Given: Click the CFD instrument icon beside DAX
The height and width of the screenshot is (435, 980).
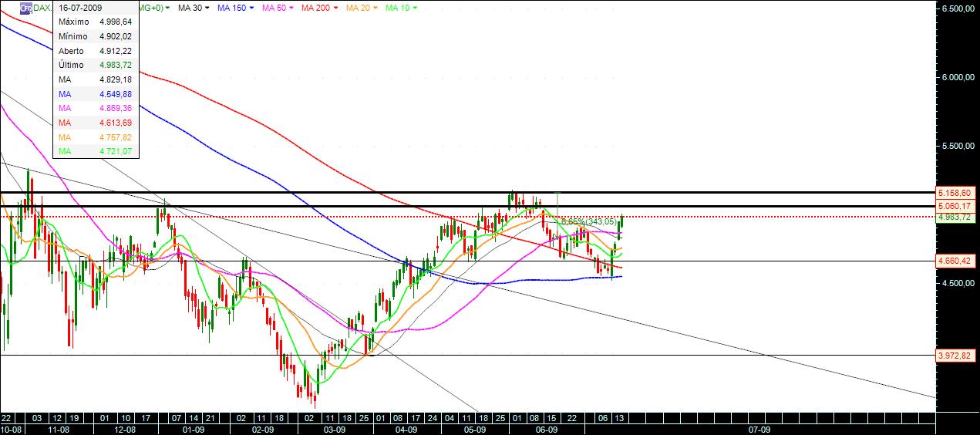Looking at the screenshot, I should pyautogui.click(x=25, y=8).
